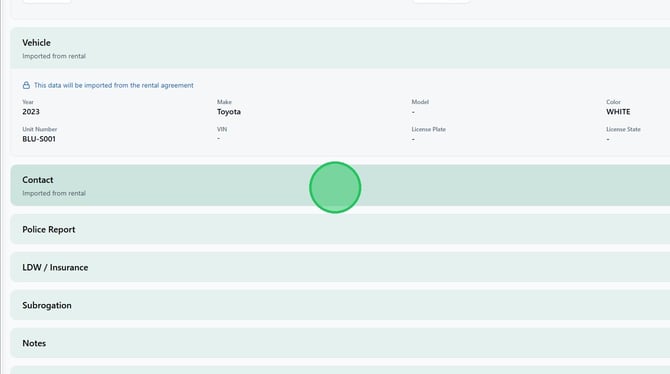
Task: Expand the LDW / Insurance section
Action: pyautogui.click(x=340, y=267)
